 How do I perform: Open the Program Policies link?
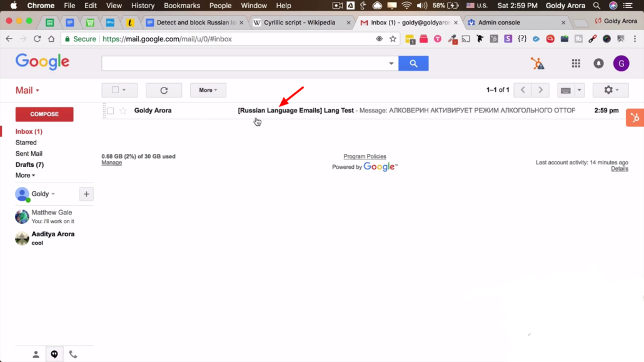(365, 156)
